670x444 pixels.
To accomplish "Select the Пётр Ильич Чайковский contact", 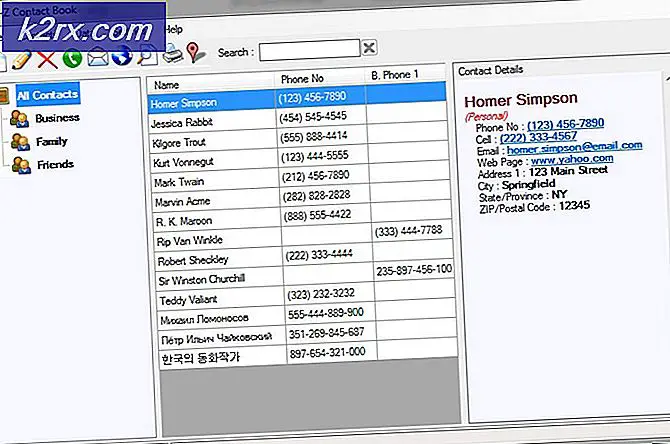I will pos(216,338).
